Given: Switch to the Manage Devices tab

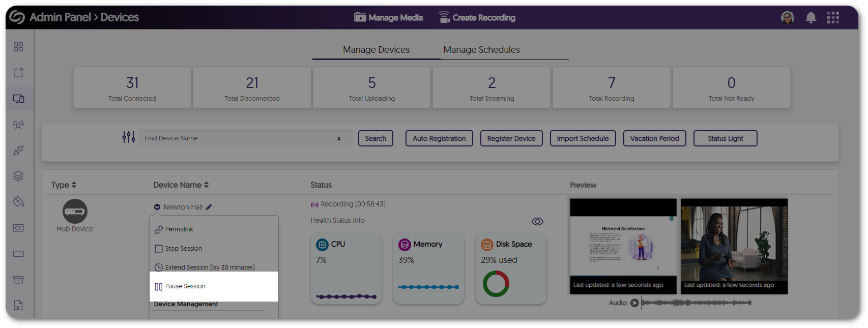Looking at the screenshot, I should (x=376, y=50).
